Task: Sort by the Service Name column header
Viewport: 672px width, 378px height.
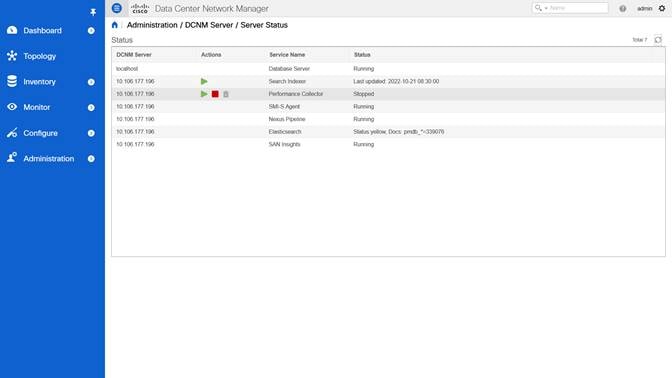Action: tap(287, 55)
